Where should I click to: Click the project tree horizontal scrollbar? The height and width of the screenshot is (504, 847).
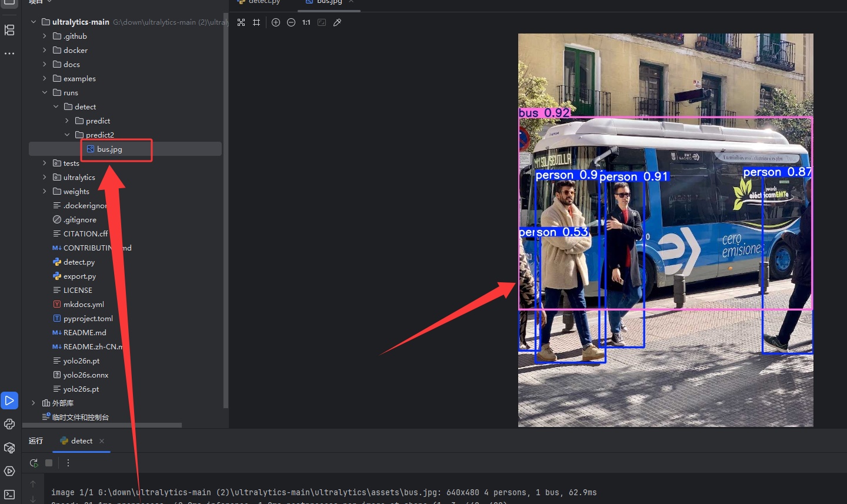point(102,425)
